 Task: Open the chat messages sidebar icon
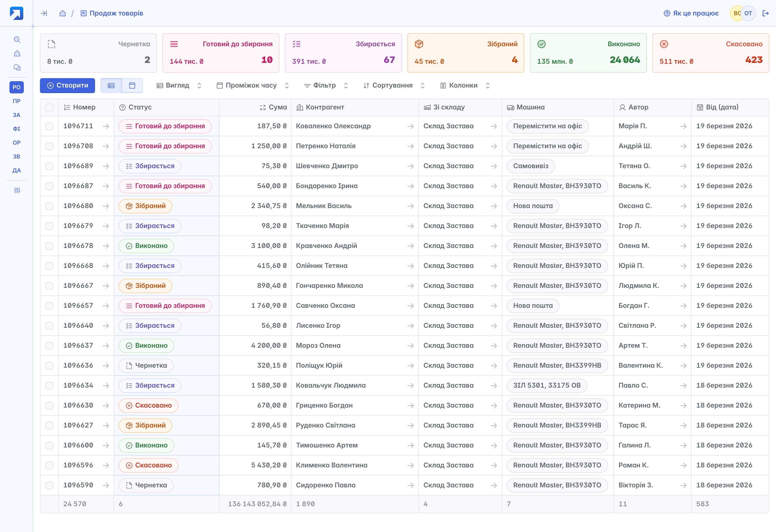(x=17, y=67)
